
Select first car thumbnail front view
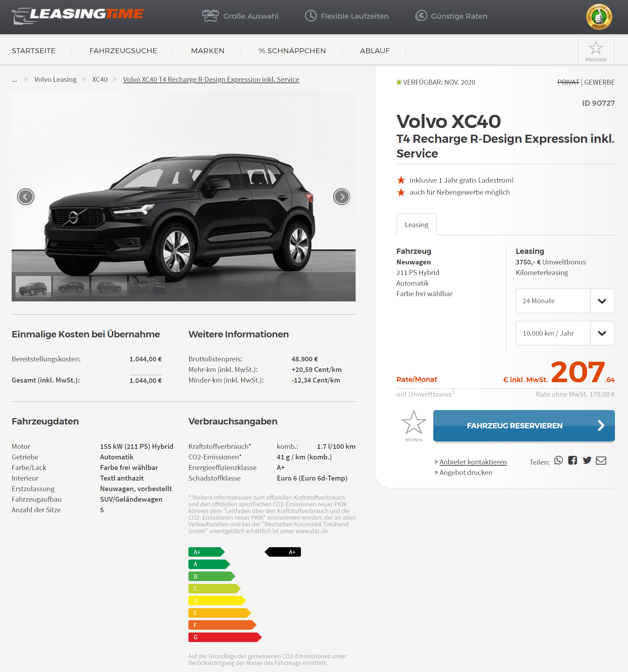click(33, 286)
